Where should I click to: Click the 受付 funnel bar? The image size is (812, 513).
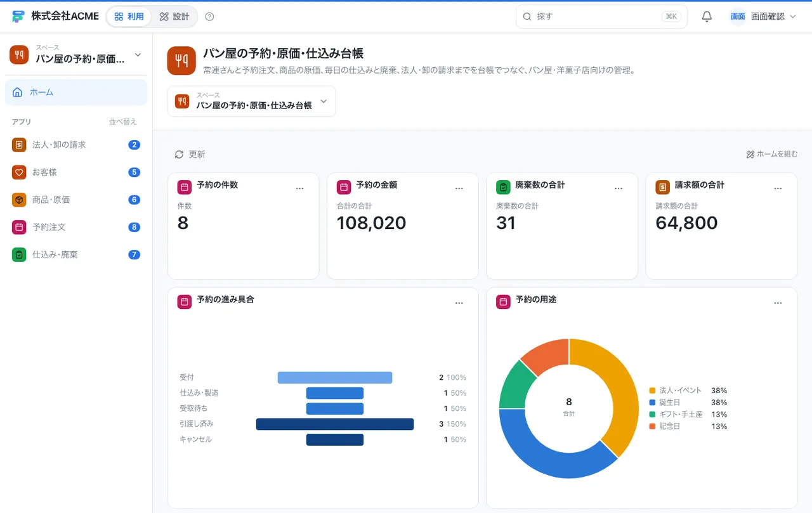(x=335, y=378)
